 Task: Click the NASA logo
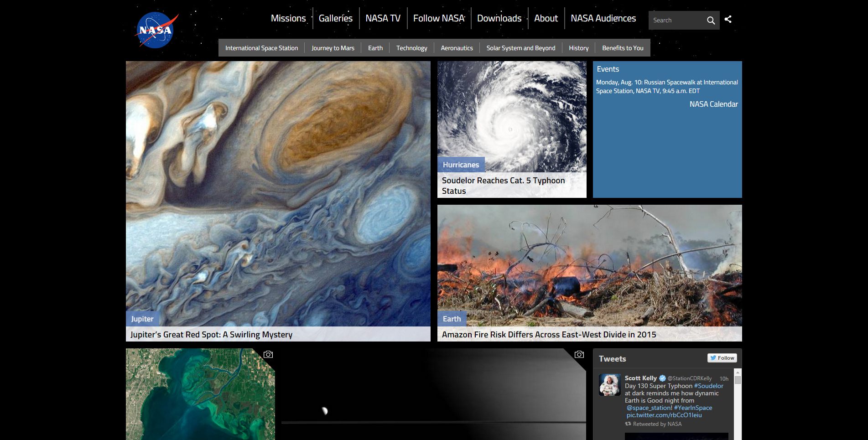pyautogui.click(x=156, y=30)
